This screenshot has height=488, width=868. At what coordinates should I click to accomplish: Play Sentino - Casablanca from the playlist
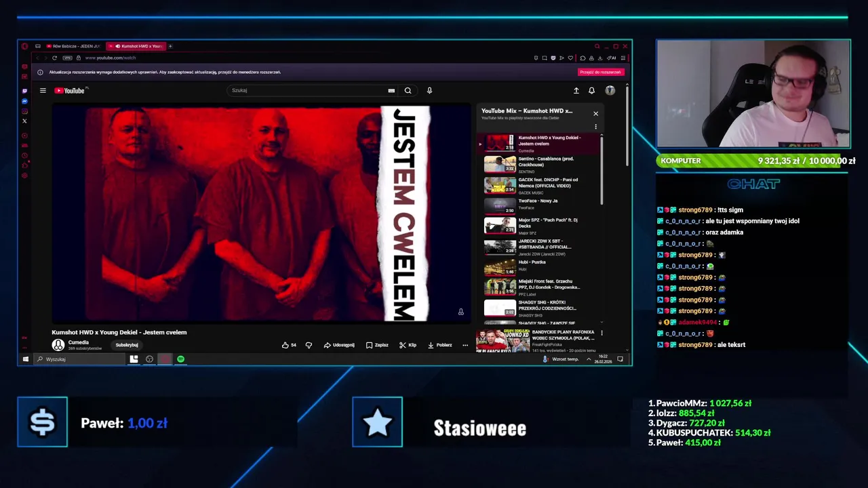click(x=539, y=164)
